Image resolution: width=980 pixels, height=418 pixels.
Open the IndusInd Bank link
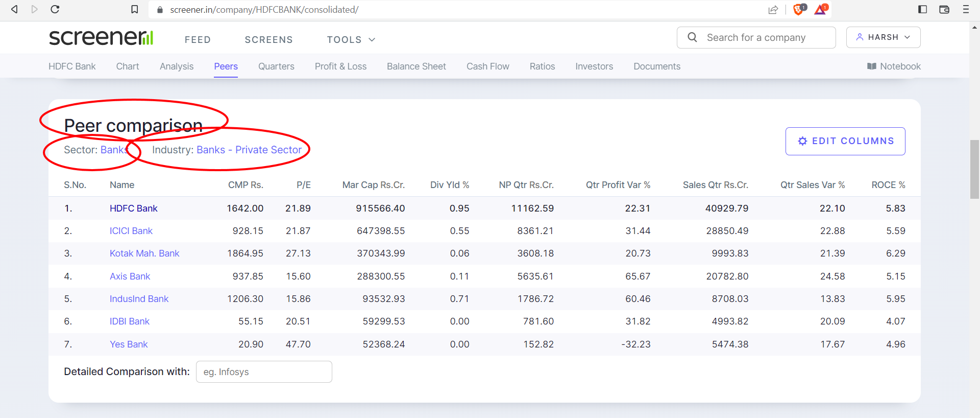[139, 299]
